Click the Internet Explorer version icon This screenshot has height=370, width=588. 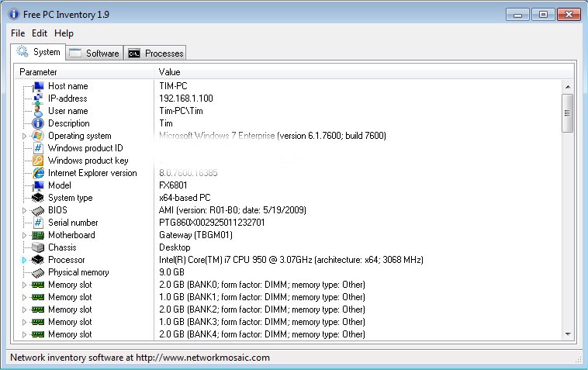click(38, 173)
